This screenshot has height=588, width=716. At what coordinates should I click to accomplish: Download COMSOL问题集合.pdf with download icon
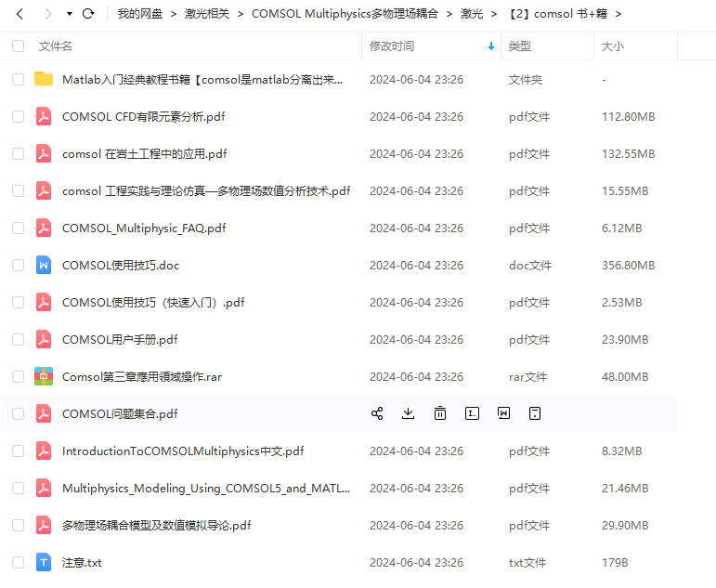point(409,413)
